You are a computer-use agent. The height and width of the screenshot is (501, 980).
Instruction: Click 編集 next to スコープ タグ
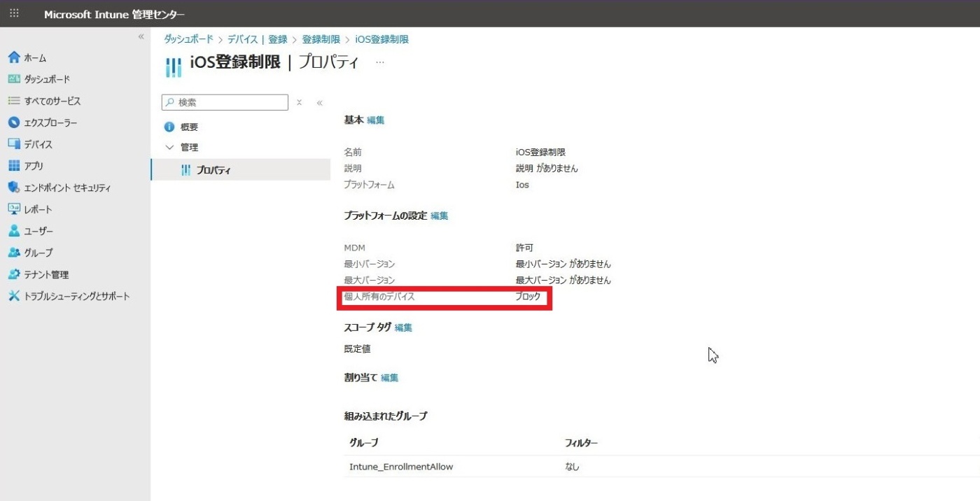click(x=403, y=327)
